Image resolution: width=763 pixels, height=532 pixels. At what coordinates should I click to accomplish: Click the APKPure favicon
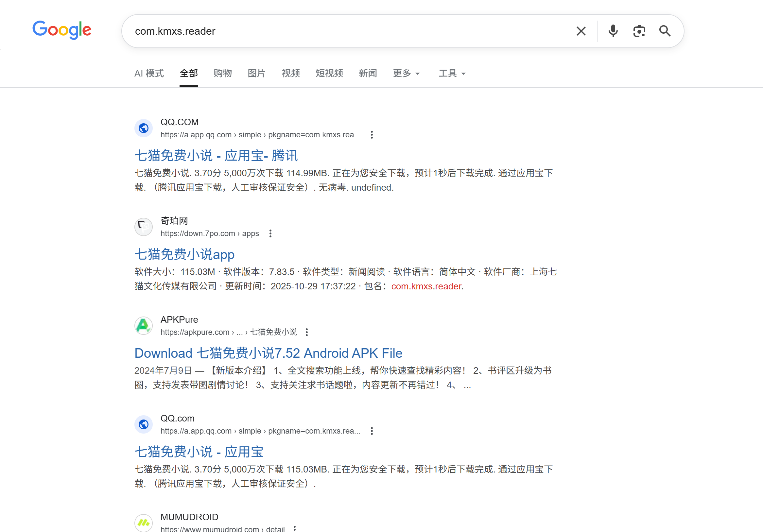144,326
